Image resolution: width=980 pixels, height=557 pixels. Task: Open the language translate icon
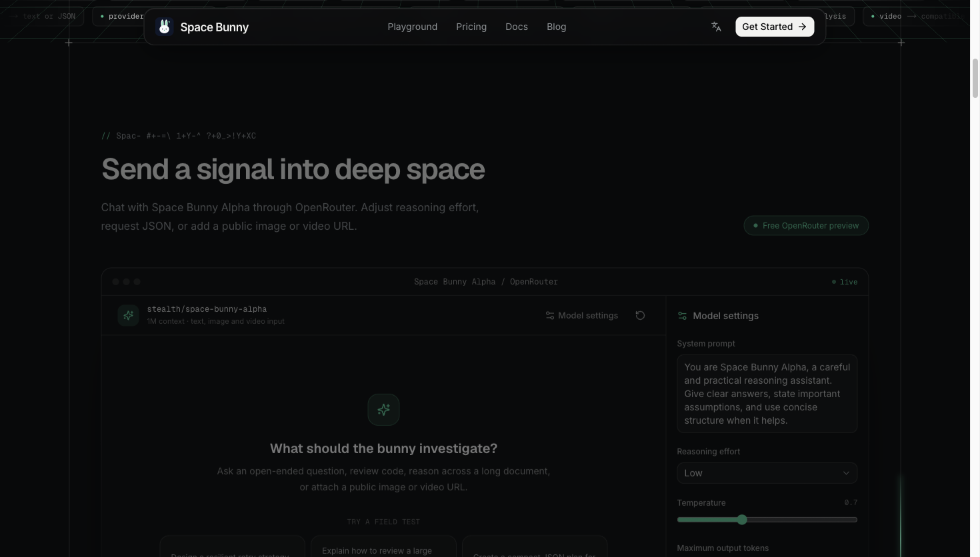click(716, 27)
